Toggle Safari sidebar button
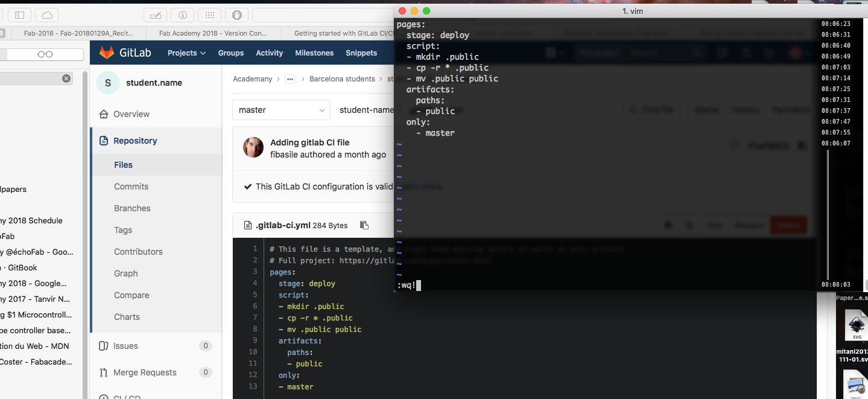Image resolution: width=868 pixels, height=399 pixels. coord(20,14)
